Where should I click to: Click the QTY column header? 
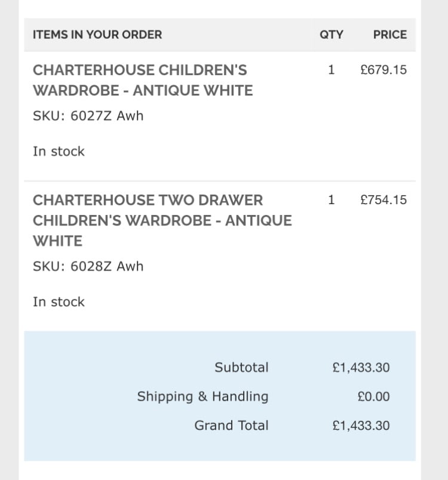332,35
